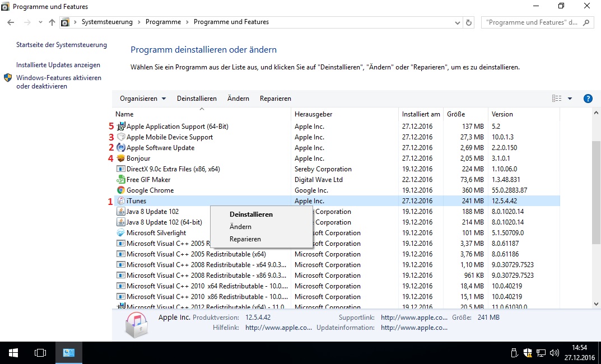
Task: Select the Google Chrome program name
Action: [x=150, y=190]
